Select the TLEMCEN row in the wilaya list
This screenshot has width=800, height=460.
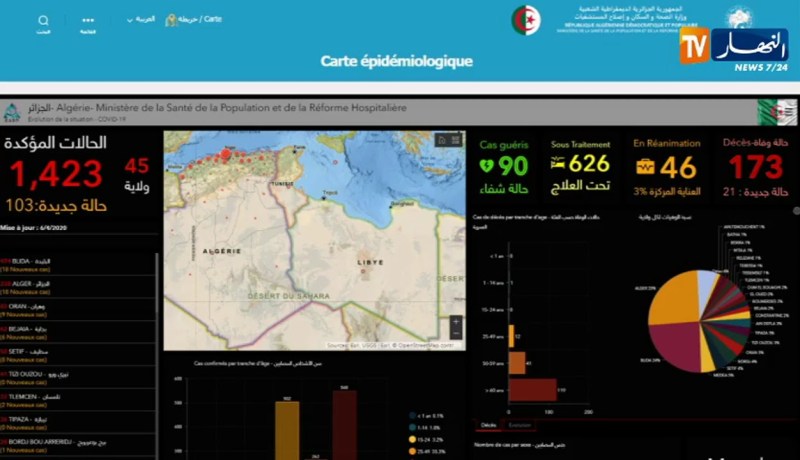(78, 400)
